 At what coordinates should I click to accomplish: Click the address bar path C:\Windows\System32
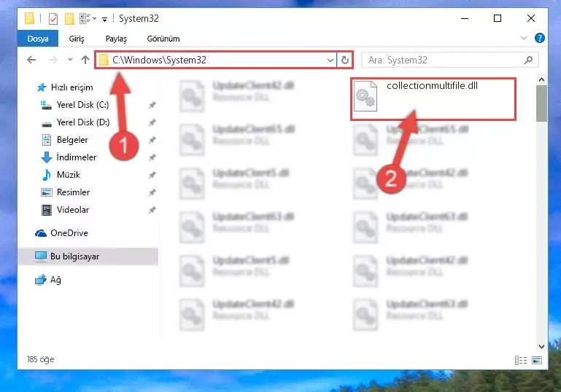click(x=159, y=60)
